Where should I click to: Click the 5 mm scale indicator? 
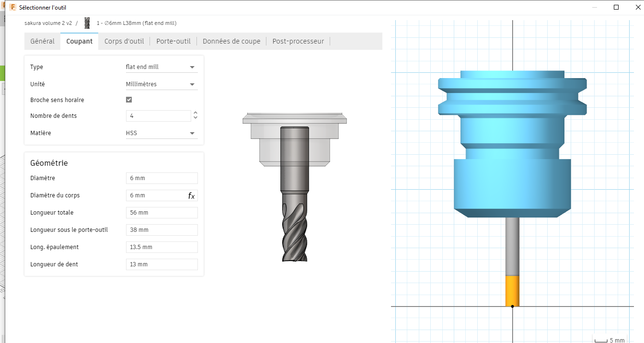(x=610, y=340)
